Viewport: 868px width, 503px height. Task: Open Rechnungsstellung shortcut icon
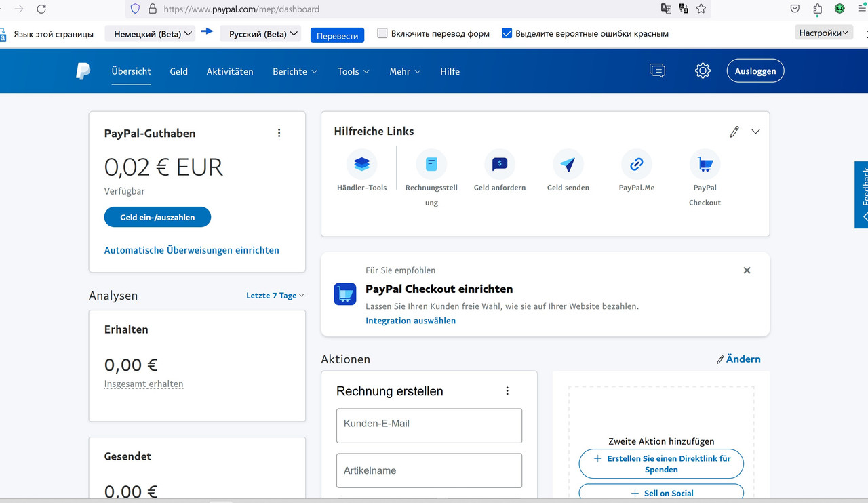coord(431,164)
